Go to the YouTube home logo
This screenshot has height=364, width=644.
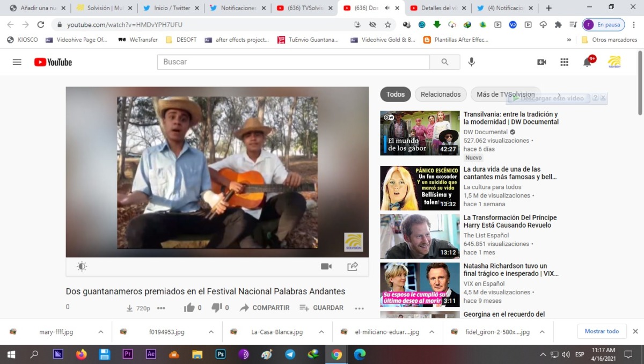53,62
